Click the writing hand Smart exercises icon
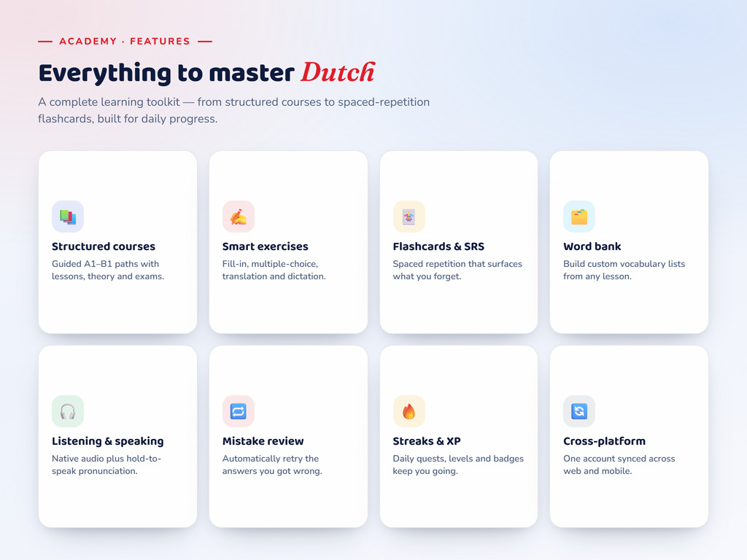This screenshot has width=747, height=560. tap(239, 217)
